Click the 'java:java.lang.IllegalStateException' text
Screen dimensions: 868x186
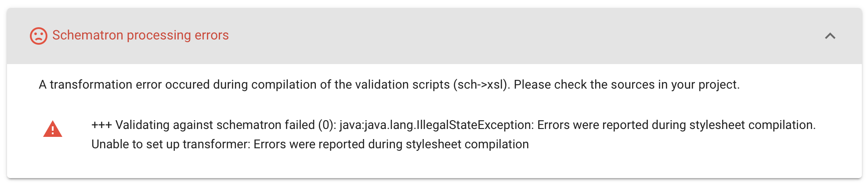click(436, 125)
